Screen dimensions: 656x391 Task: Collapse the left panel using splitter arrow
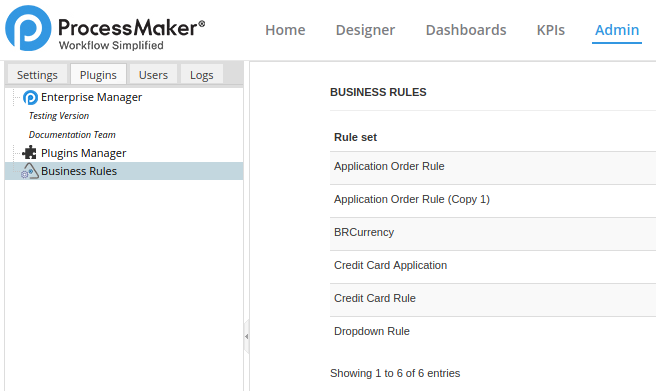click(x=246, y=336)
